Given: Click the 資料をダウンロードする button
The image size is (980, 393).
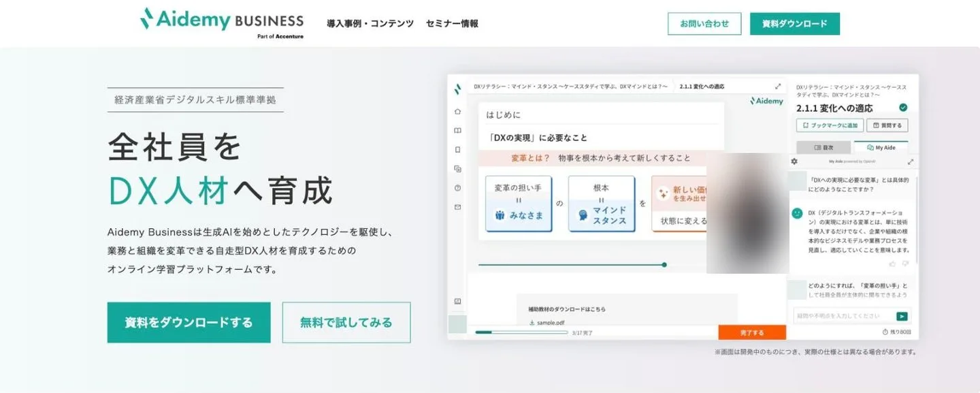Looking at the screenshot, I should click(189, 322).
